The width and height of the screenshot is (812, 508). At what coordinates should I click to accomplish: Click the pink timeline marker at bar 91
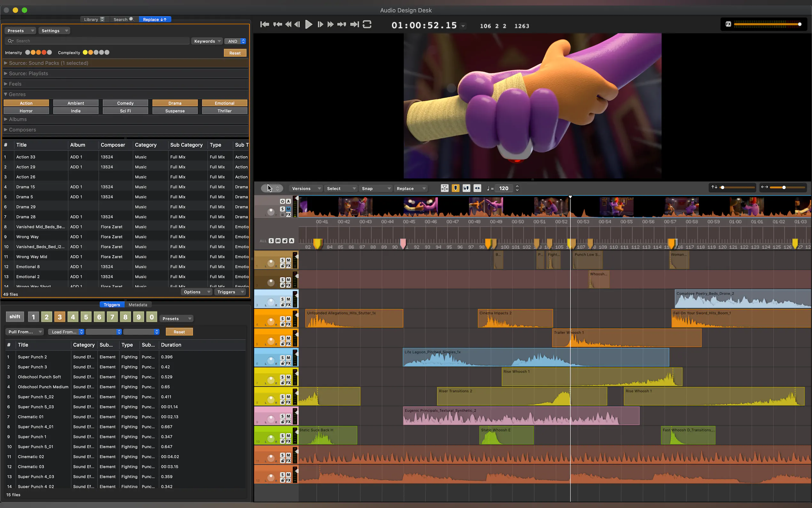pos(403,242)
